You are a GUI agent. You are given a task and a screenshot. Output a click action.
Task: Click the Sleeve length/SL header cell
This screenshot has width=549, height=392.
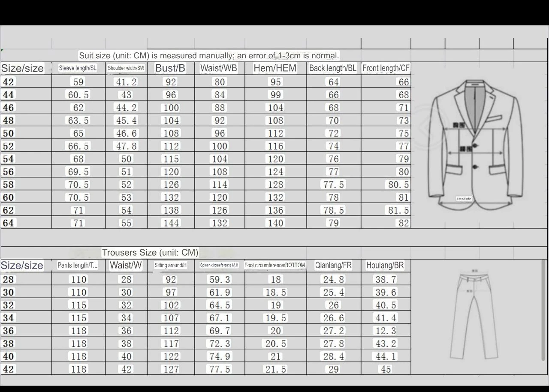pyautogui.click(x=78, y=68)
